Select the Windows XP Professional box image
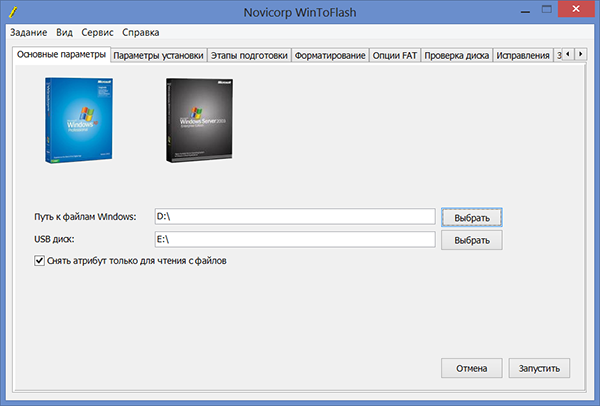The height and width of the screenshot is (406, 600). tap(79, 121)
